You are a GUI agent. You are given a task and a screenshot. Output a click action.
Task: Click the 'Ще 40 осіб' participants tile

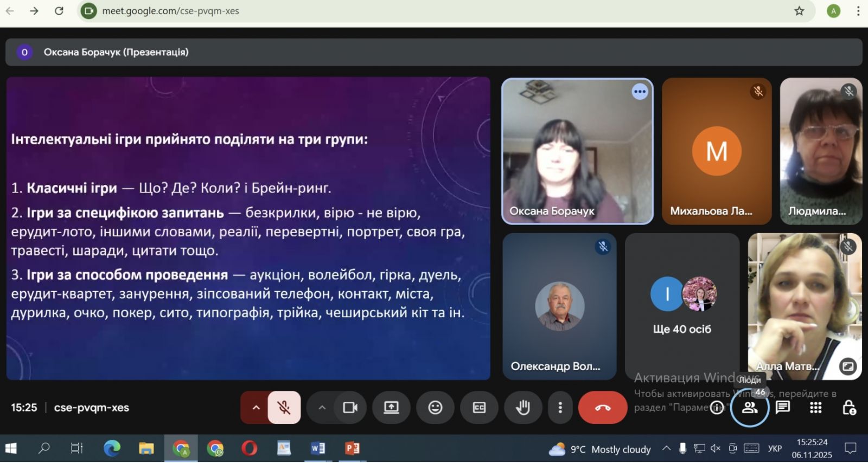tap(682, 306)
